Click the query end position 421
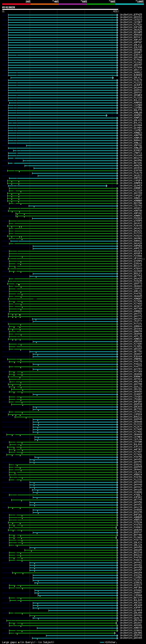 click(x=115, y=11)
